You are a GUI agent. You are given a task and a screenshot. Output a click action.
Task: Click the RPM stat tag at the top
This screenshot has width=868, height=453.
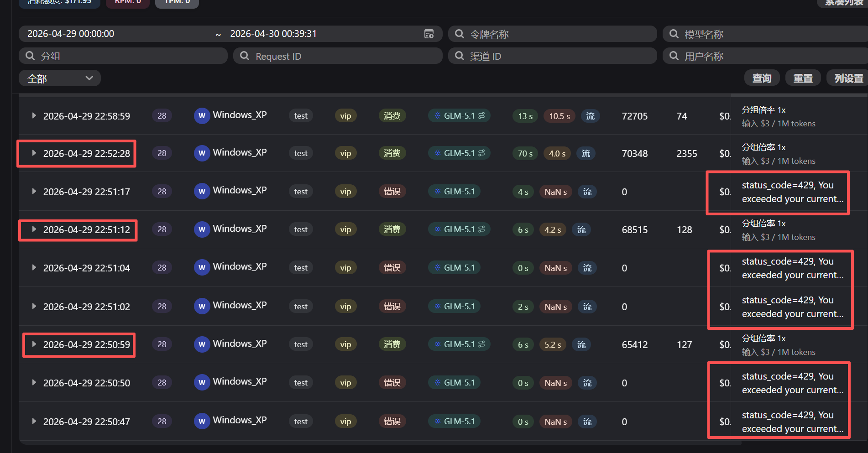click(128, 2)
